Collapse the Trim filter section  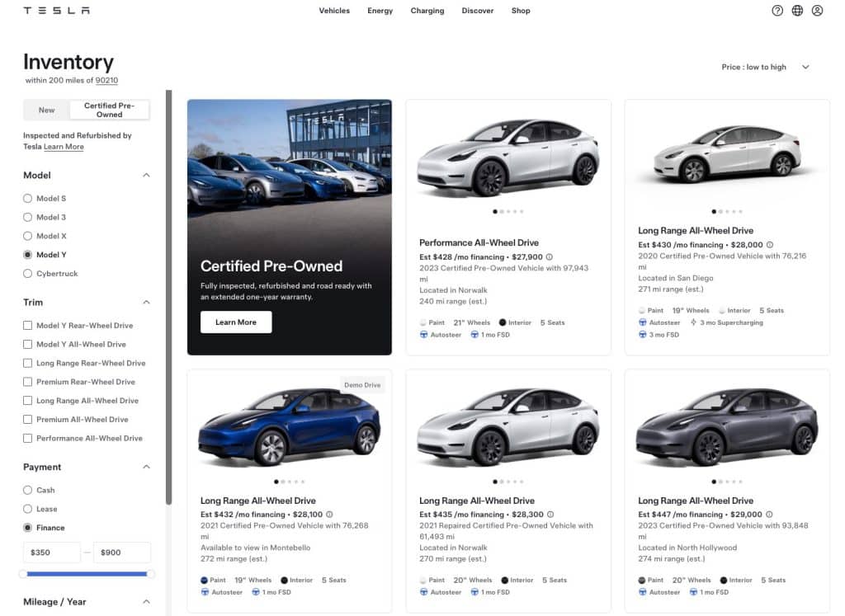pos(146,302)
